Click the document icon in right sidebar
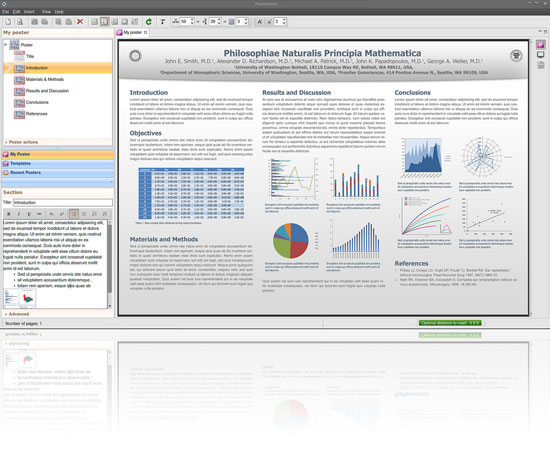 coord(541,65)
